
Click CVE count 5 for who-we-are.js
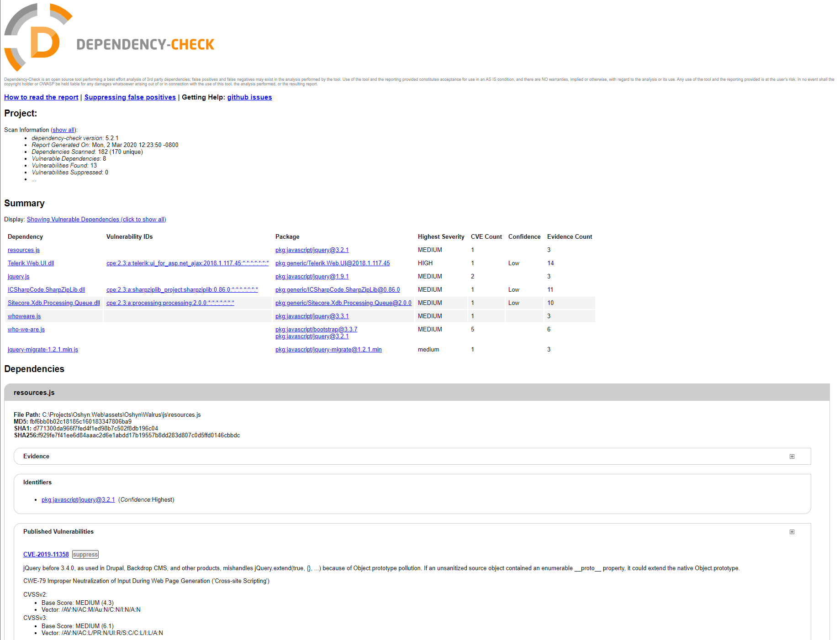coord(473,330)
